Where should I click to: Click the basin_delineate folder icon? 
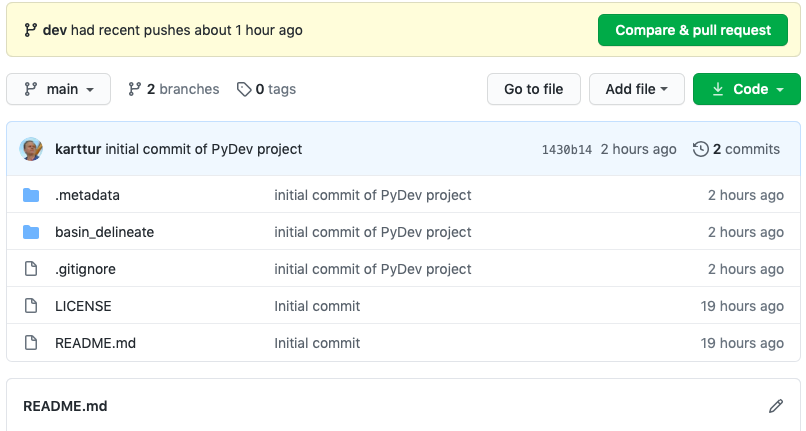click(x=31, y=232)
